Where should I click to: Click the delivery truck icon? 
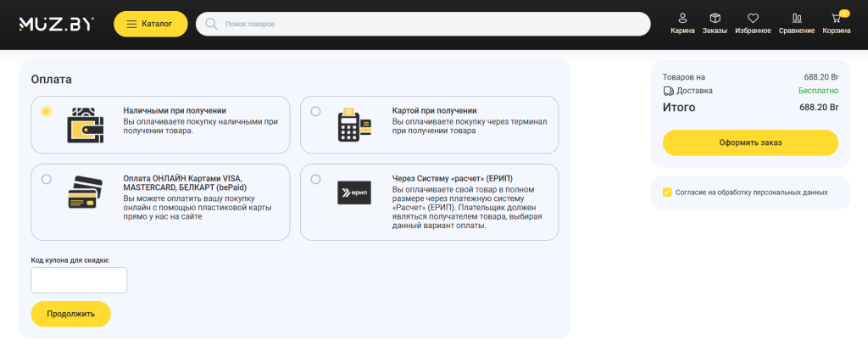click(668, 91)
